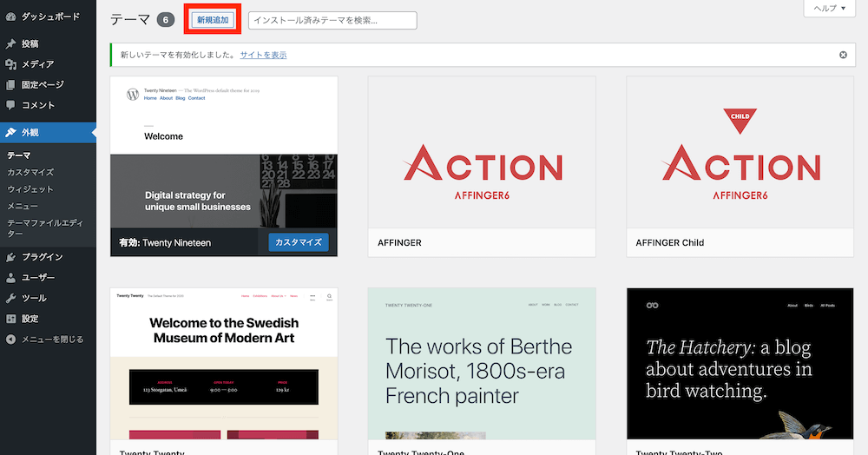Viewport: 868px width, 455px height.
Task: Click the AFFINGER theme name label
Action: coord(399,242)
